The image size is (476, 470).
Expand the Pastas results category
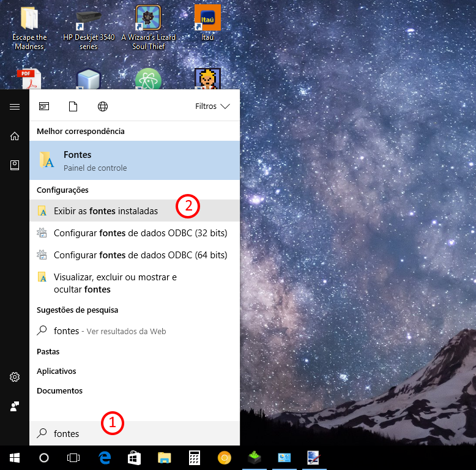48,352
